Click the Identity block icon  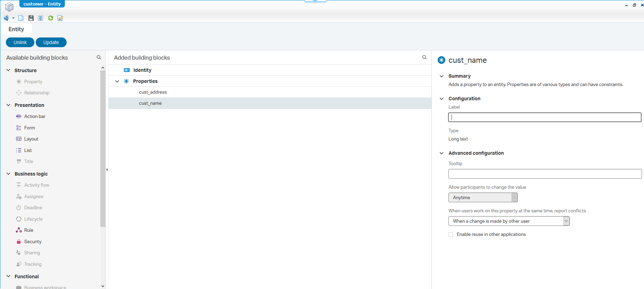127,70
